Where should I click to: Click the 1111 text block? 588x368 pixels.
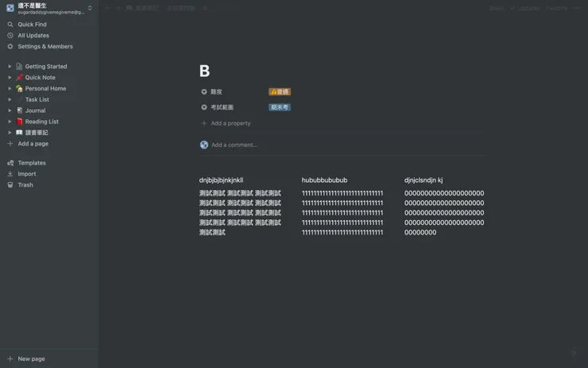342,213
